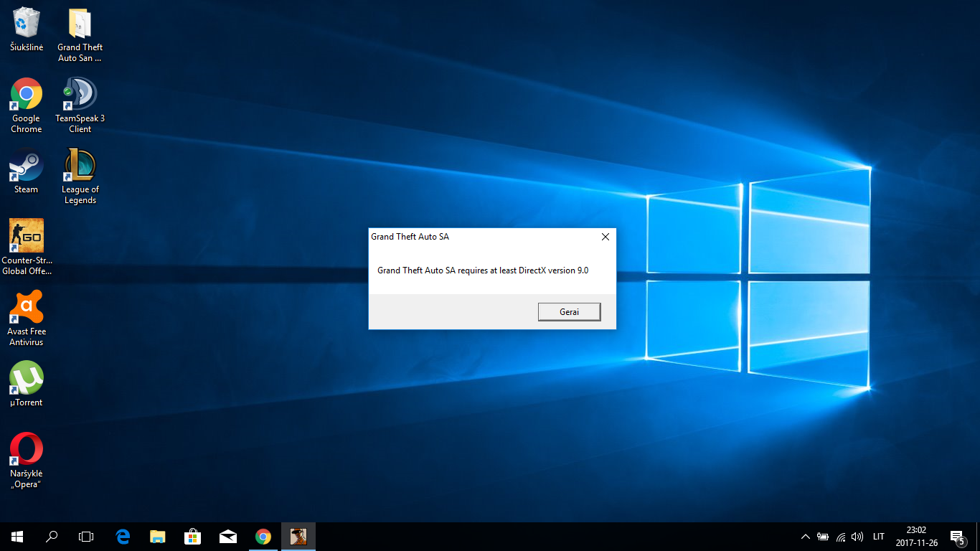Launch the Opera browser desktop shortcut
Viewport: 980px width, 551px height.
point(27,461)
